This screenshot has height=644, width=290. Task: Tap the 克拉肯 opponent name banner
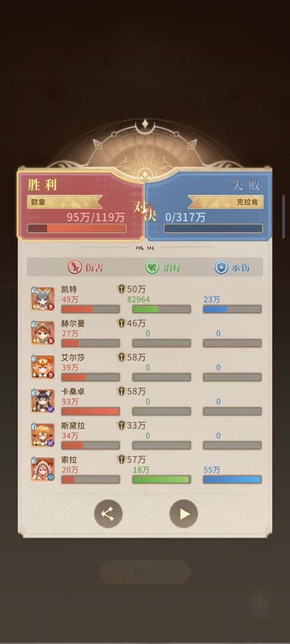coord(226,202)
